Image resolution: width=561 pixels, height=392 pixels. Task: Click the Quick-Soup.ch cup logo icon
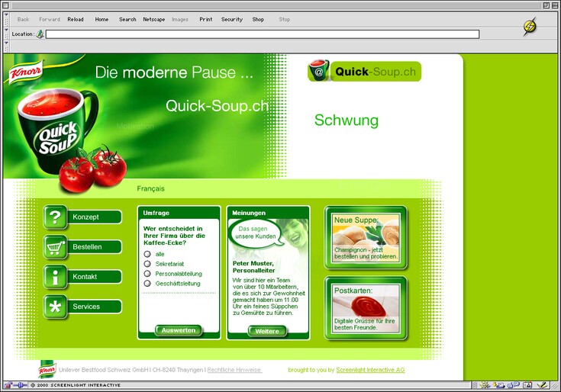pos(318,70)
